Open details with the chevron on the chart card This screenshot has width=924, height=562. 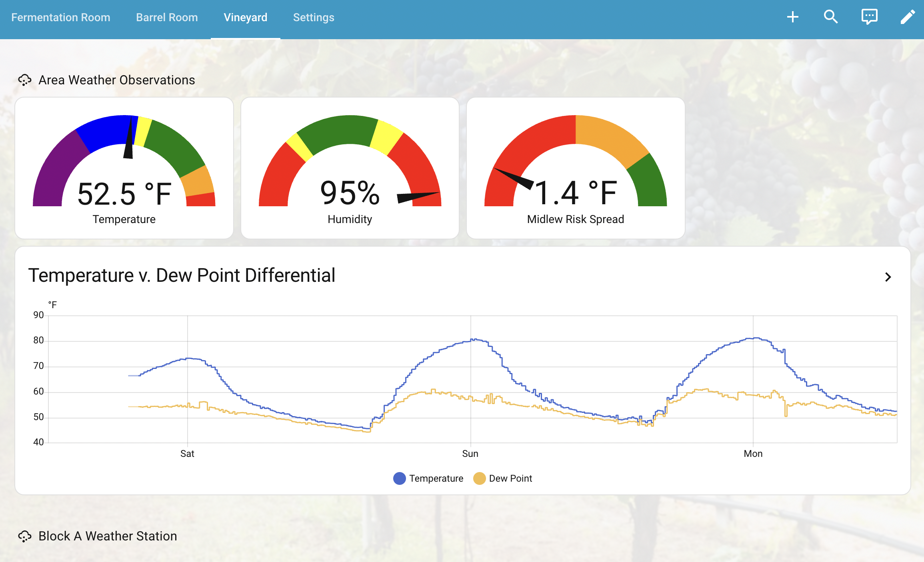[x=888, y=277]
